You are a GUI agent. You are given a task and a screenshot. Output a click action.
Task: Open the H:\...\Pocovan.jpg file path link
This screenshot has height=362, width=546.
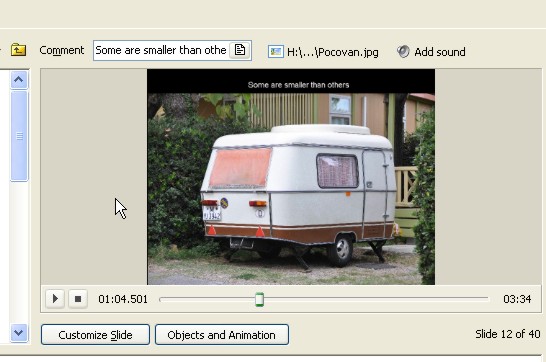tap(333, 52)
